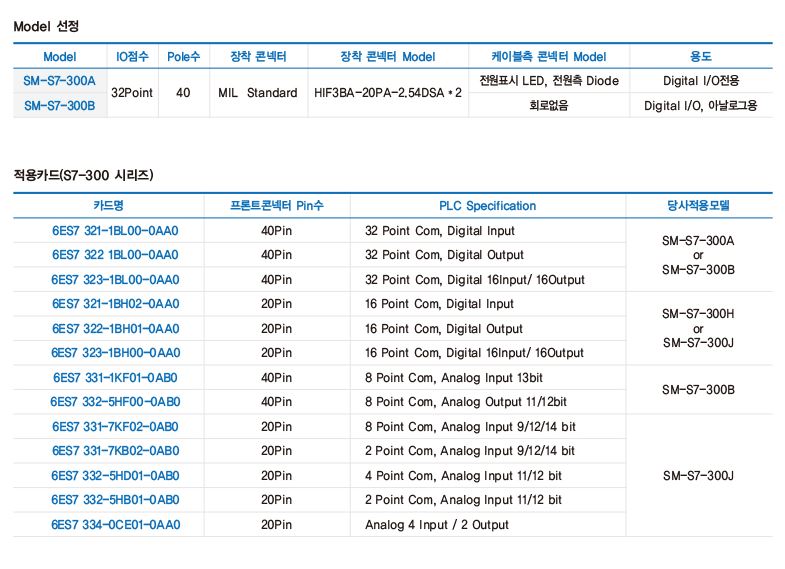Click 8 Point Com, Analog Output 11/12bit
Image resolution: width=785 pixels, height=569 pixels.
(466, 402)
